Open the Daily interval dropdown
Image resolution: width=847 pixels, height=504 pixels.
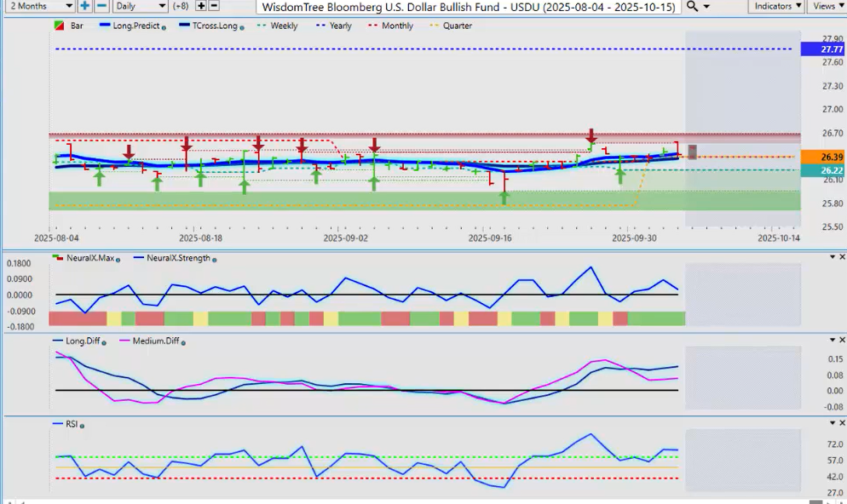click(140, 6)
